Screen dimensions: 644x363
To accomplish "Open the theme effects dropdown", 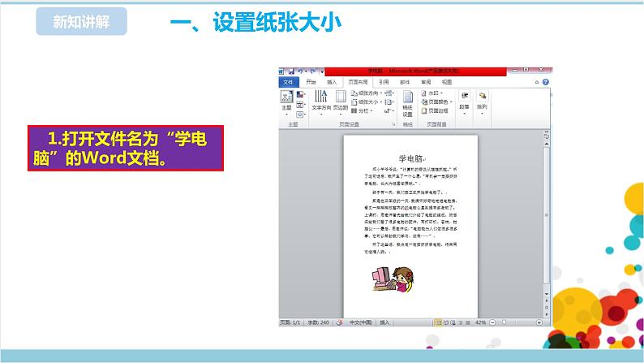I will tap(301, 115).
